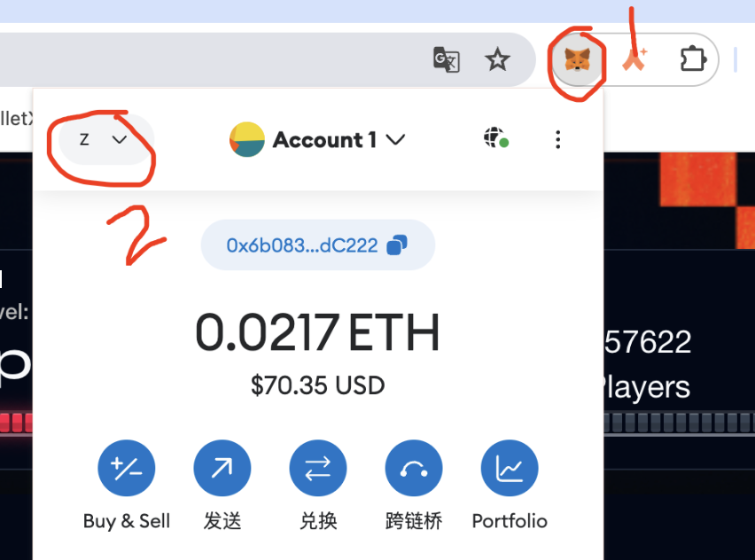
Task: Select the 0.0217 ETH balance text
Action: 317,332
